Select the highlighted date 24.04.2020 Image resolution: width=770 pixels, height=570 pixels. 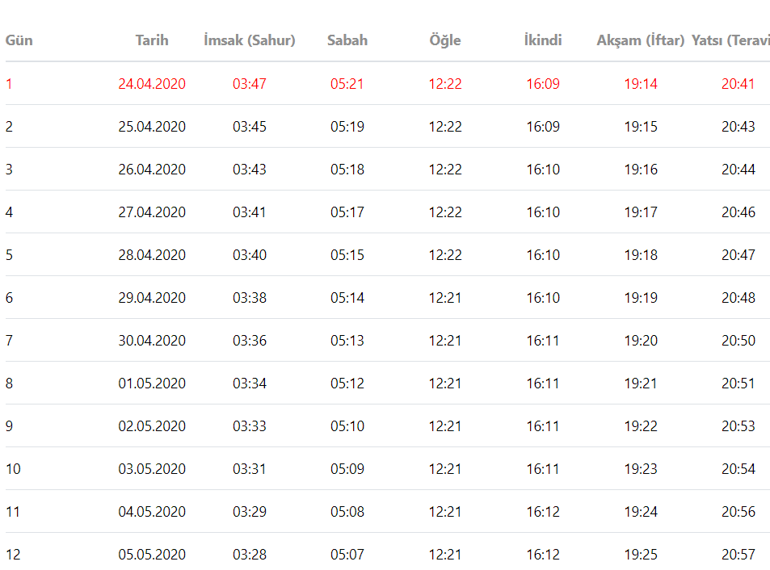152,84
